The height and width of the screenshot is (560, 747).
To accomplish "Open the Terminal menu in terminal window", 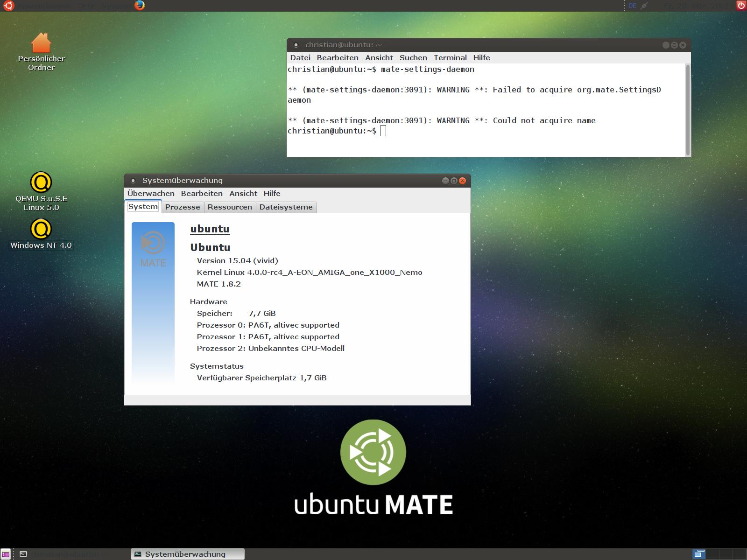I will (x=450, y=57).
